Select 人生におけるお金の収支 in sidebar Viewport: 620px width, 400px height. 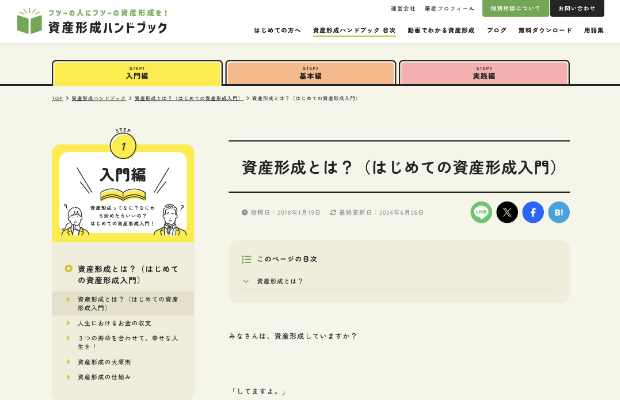pyautogui.click(x=115, y=323)
